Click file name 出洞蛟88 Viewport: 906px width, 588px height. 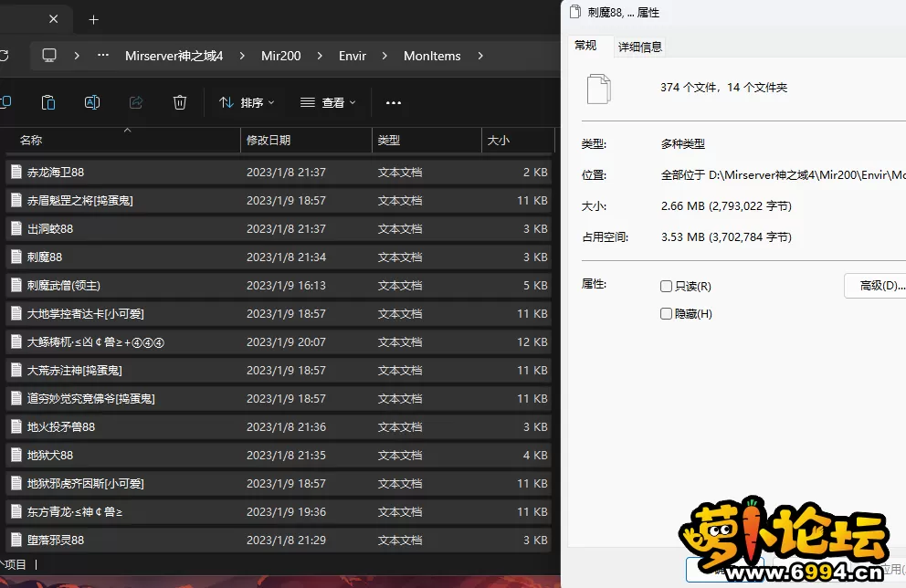(50, 229)
